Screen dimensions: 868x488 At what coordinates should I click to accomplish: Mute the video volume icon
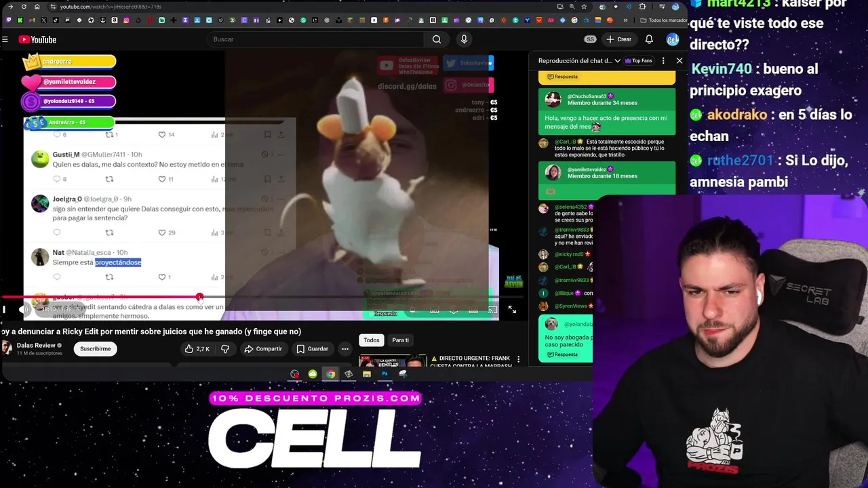pyautogui.click(x=24, y=310)
